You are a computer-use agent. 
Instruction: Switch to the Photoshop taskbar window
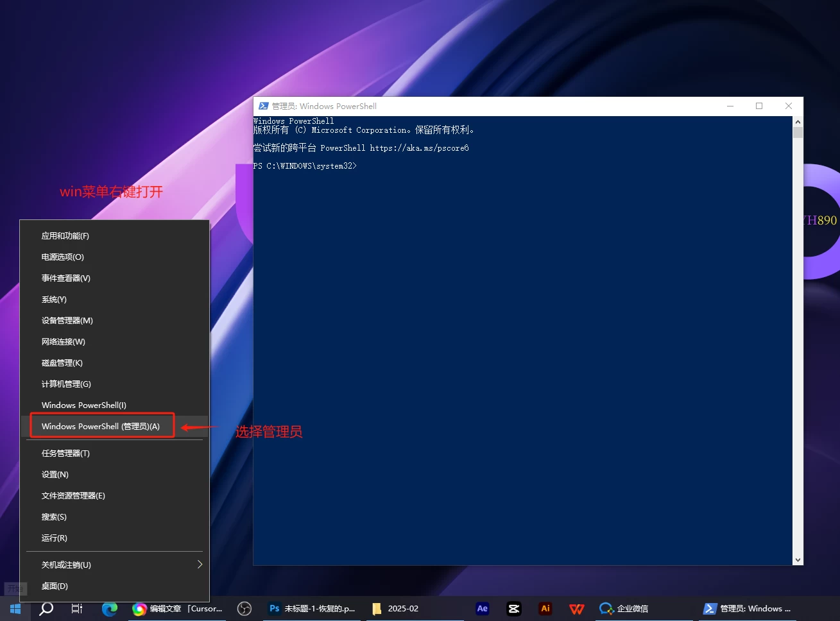312,609
